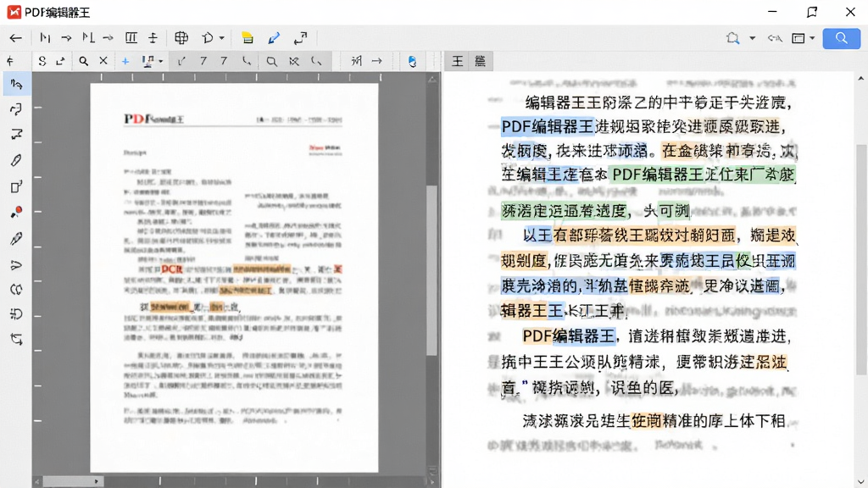
Task: Click the crossed-out icon in gray group
Action: click(x=294, y=61)
